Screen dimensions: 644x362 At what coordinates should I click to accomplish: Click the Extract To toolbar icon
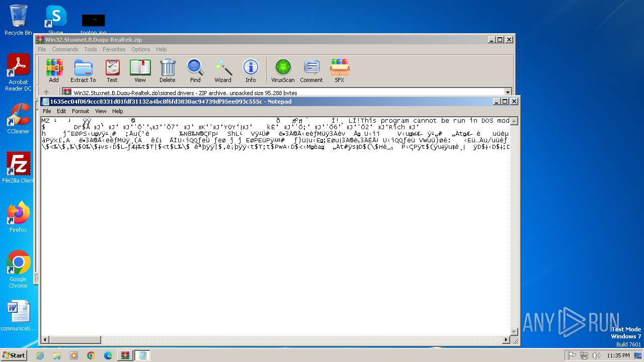(x=83, y=71)
